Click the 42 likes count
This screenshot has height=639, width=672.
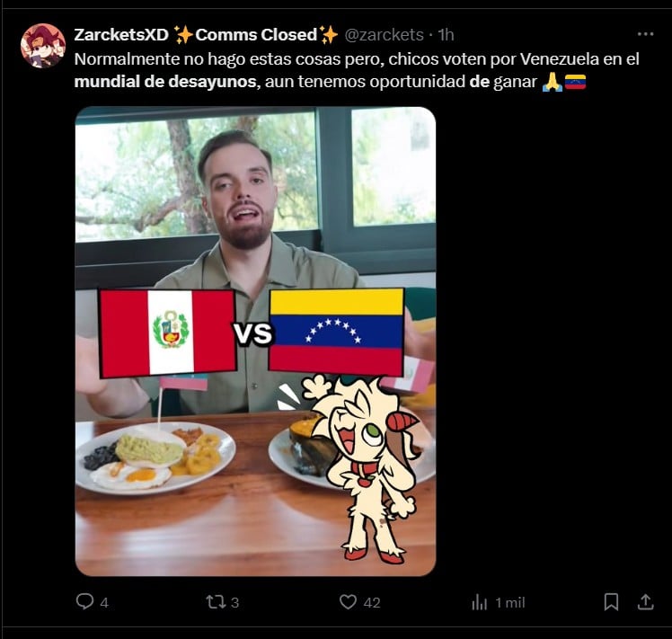[x=372, y=602]
